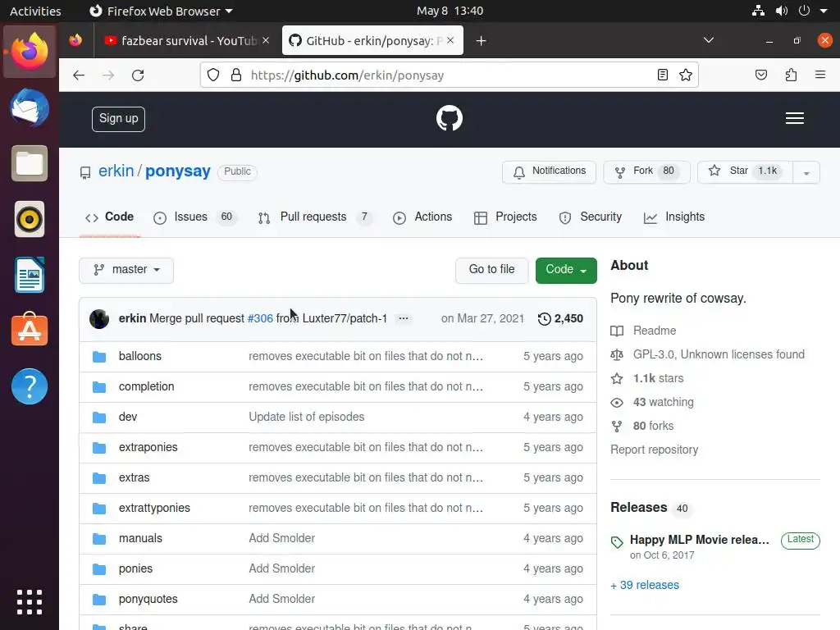Open the GitHub Octocat logo homepage
The image size is (840, 630).
449,118
